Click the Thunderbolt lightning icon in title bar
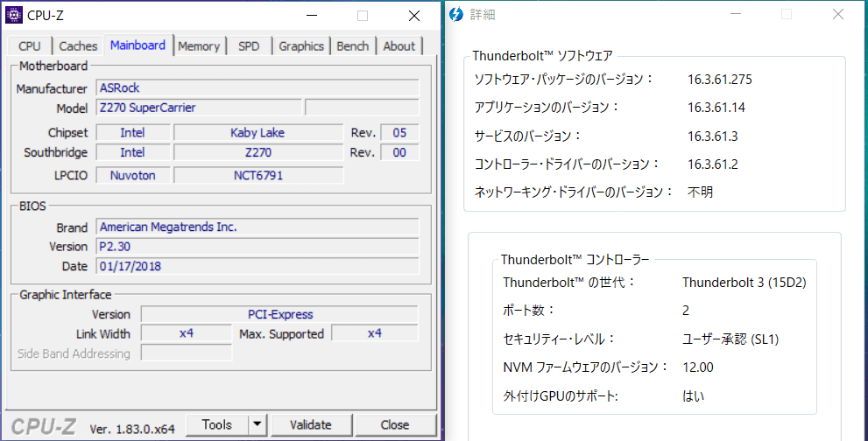Screen dimensions: 868x441 [x=456, y=15]
